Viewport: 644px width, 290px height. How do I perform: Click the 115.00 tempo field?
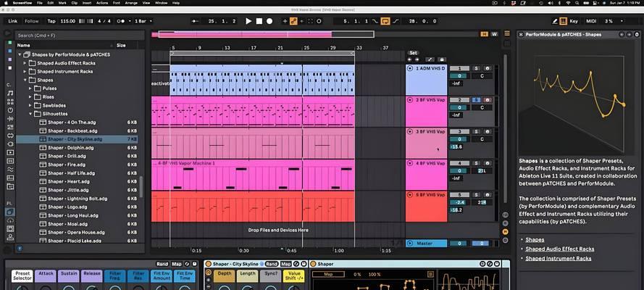coord(68,21)
